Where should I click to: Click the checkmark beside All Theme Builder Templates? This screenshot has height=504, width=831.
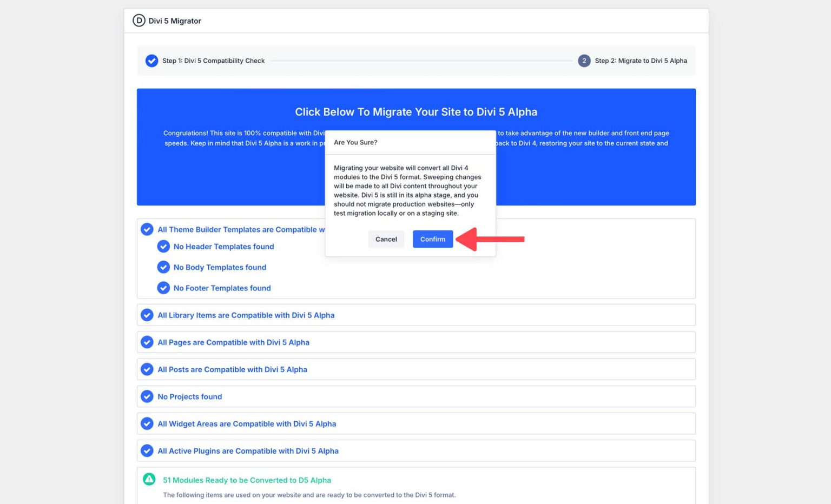pos(147,229)
